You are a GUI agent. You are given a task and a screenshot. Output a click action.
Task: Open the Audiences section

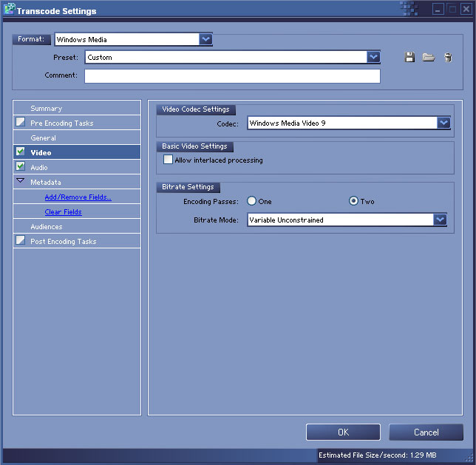point(77,226)
